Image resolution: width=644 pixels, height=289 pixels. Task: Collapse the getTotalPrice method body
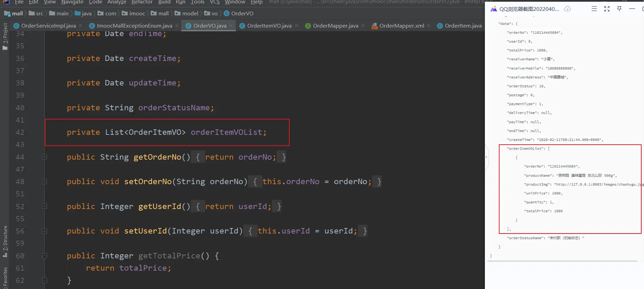(44, 256)
